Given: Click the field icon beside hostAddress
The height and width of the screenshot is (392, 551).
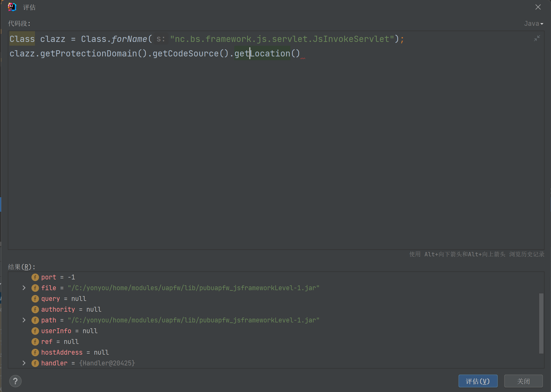Looking at the screenshot, I should tap(35, 352).
